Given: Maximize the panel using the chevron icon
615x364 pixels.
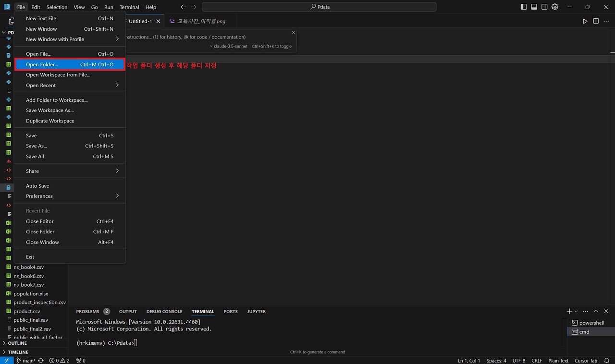Looking at the screenshot, I should (x=596, y=311).
